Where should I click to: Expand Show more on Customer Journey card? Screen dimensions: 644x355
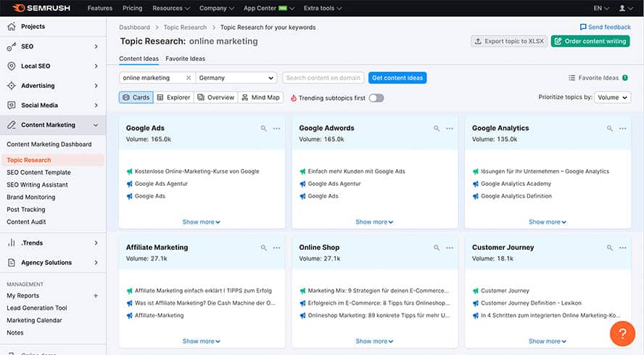point(548,341)
